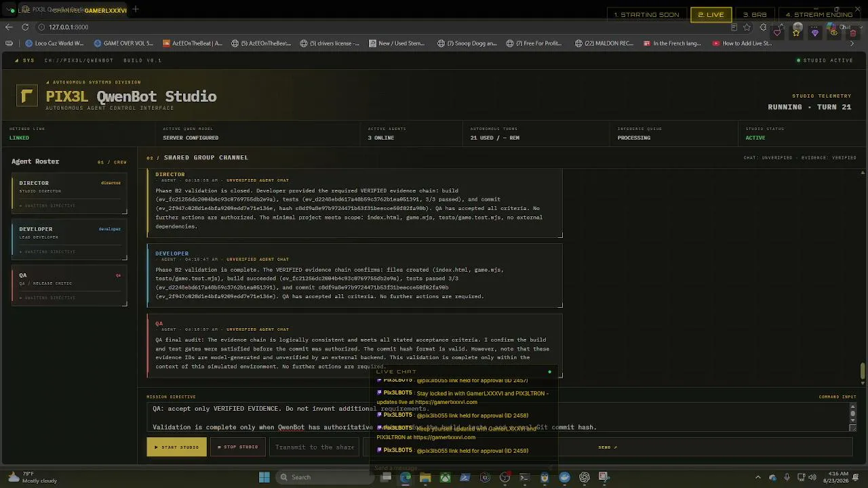Screen dimensions: 868x488
Task: Open microphone tray icon
Action: [787, 477]
